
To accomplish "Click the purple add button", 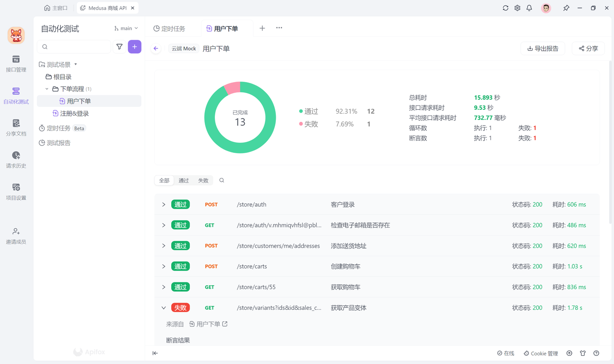I will [x=135, y=47].
